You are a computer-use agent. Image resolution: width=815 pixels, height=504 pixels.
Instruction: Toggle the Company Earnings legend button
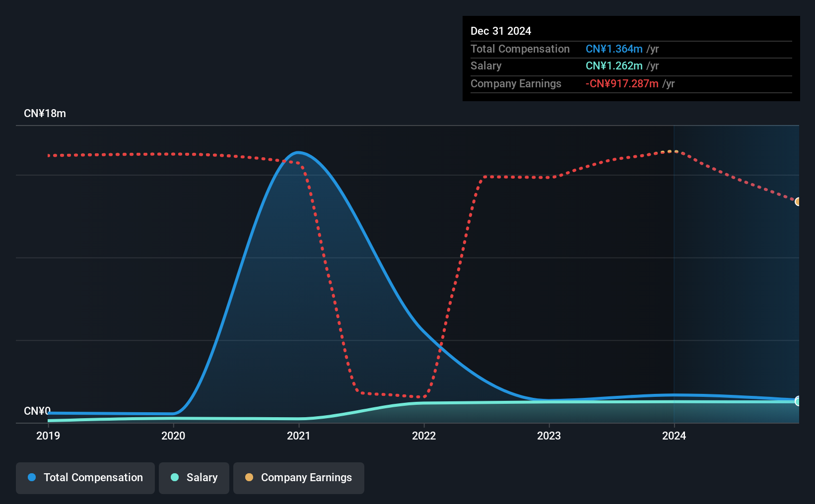299,478
